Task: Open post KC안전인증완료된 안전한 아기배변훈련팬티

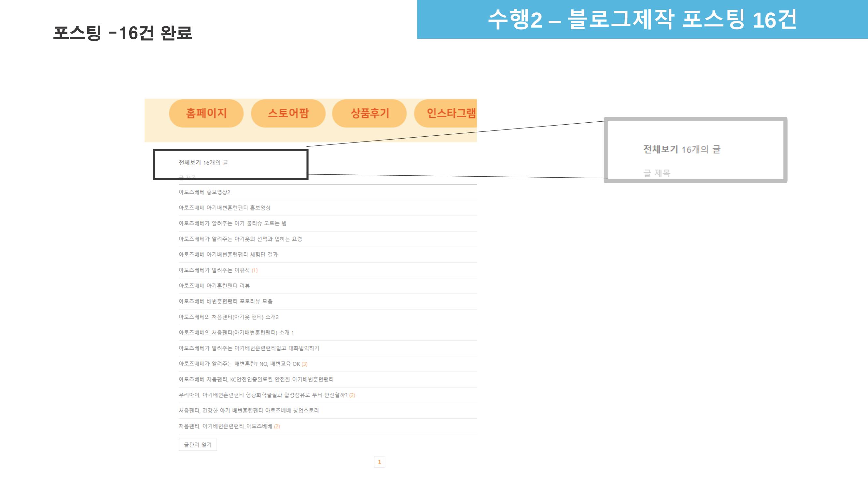Action: tap(256, 379)
